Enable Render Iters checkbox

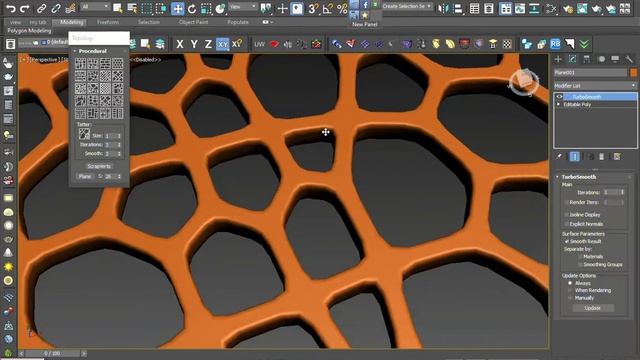click(x=567, y=202)
